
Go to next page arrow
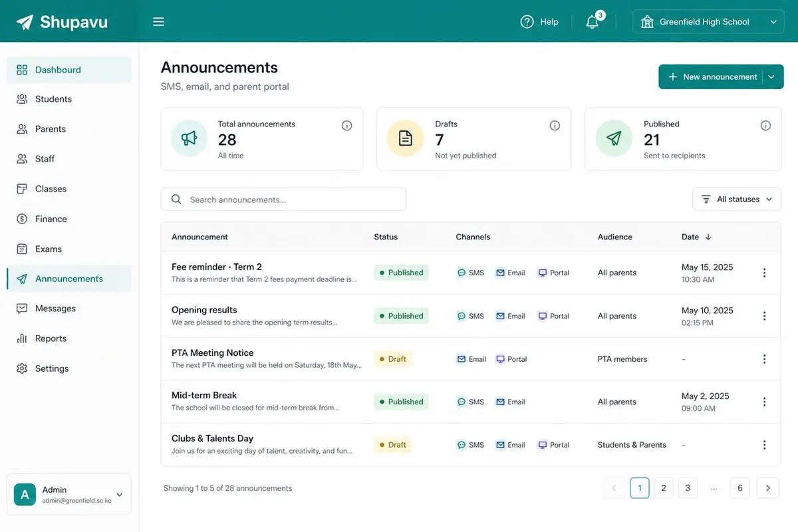point(768,488)
